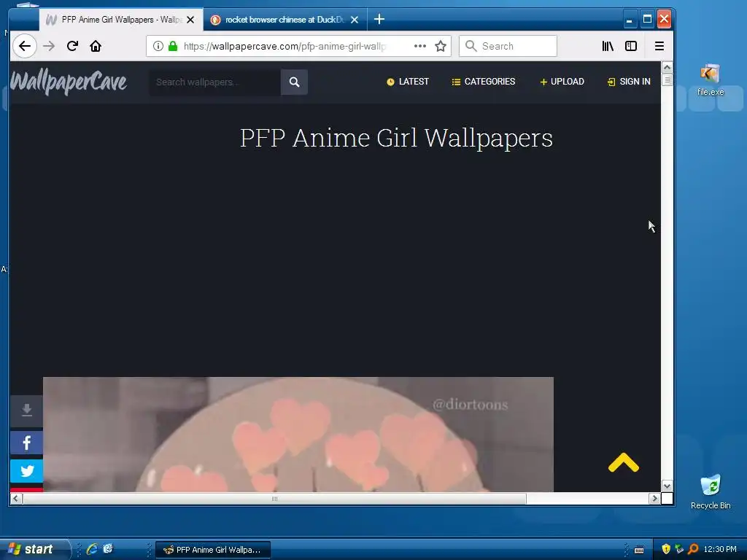Image resolution: width=747 pixels, height=560 pixels.
Task: Share on Twitter via sidebar icon
Action: tap(27, 471)
